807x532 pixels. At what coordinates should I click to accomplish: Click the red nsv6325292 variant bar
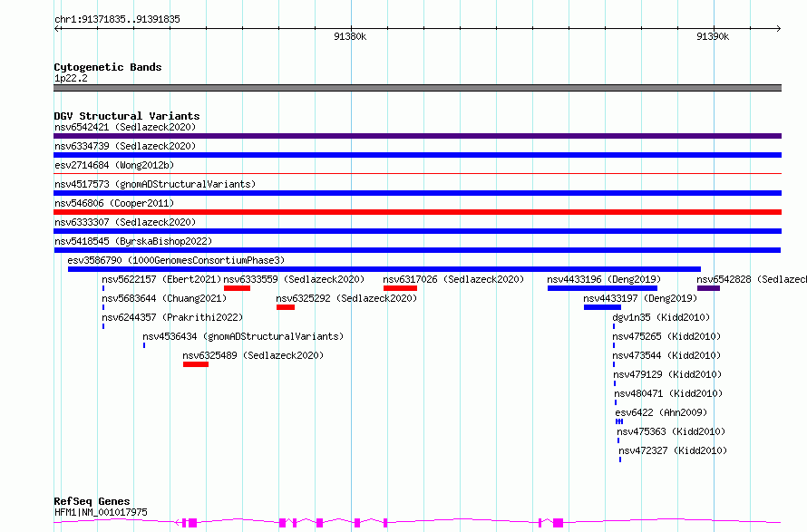click(286, 307)
